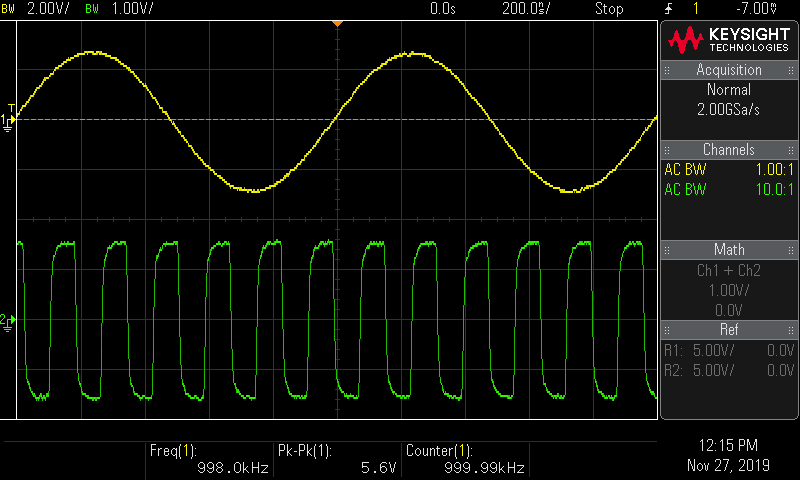
Task: Select channel 1 scale 2.00V/
Action: 47,8
